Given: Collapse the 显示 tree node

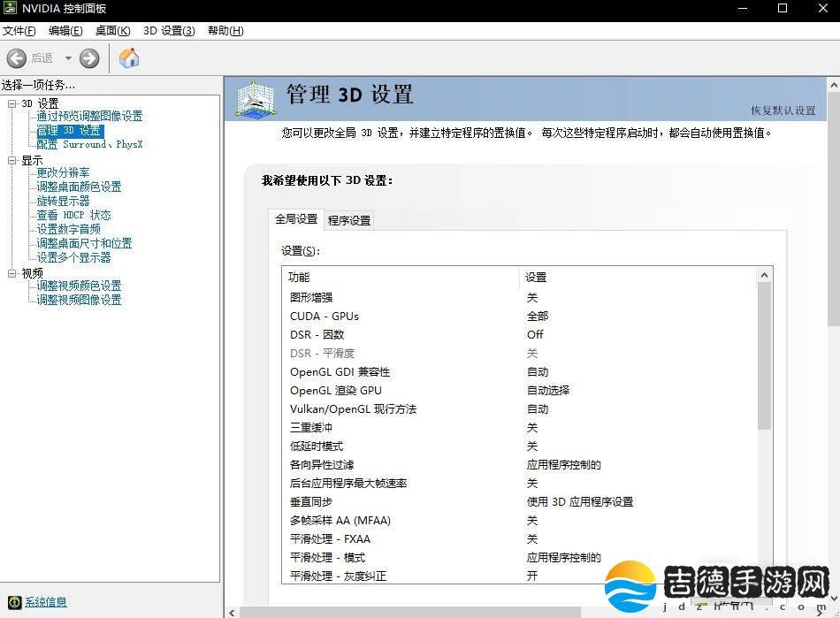Looking at the screenshot, I should [x=11, y=160].
